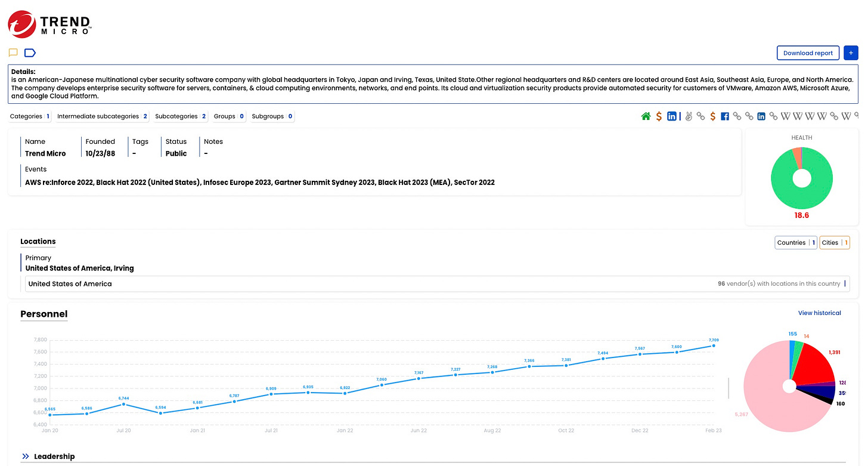Click the Events list text
Image resolution: width=868 pixels, height=466 pixels.
pos(260,183)
